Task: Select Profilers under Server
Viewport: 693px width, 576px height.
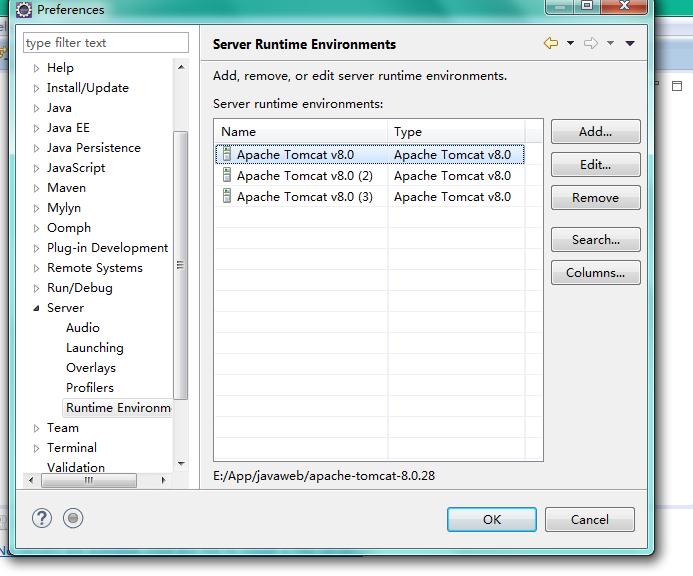Action: point(90,388)
